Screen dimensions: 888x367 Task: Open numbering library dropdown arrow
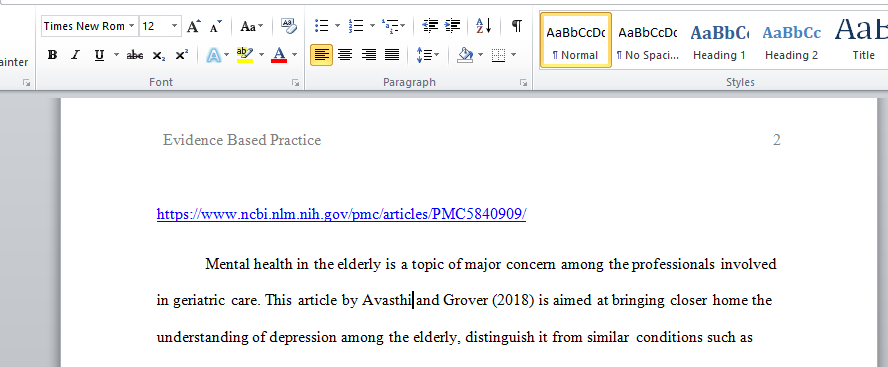(372, 26)
